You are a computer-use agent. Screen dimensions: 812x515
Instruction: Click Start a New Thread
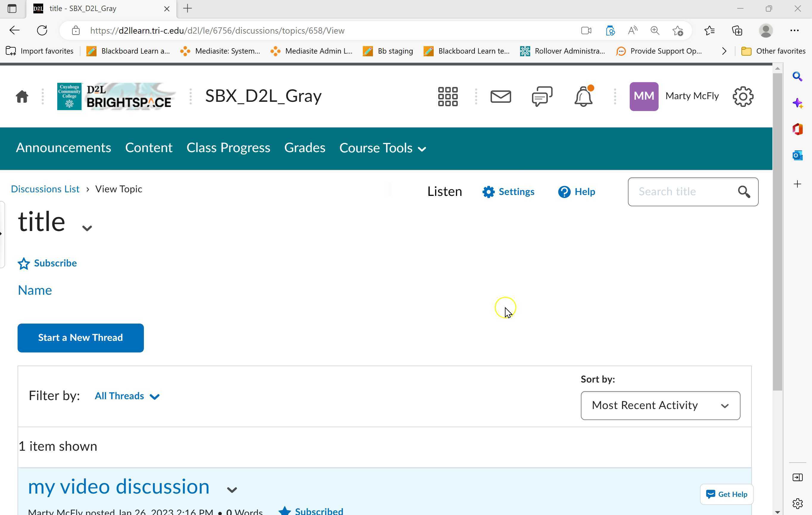pos(80,338)
